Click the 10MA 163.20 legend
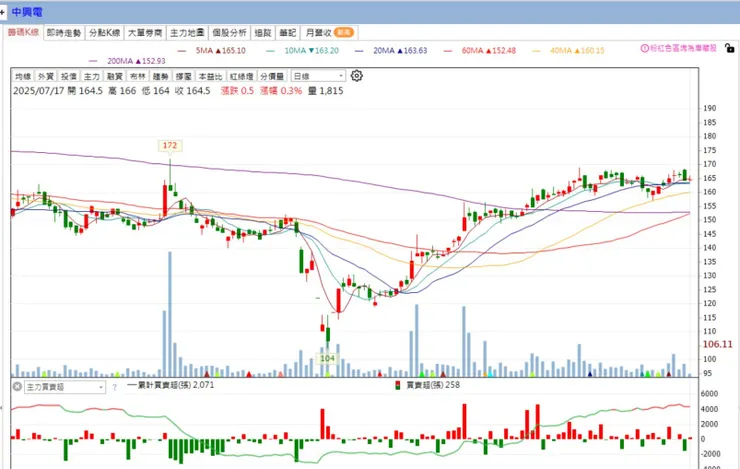Viewport: 740px width, 469px height. 303,50
